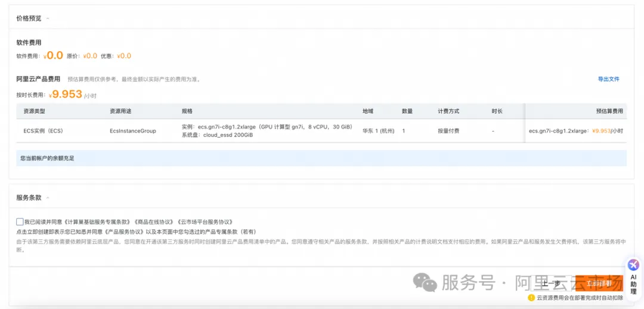Collapse the 服务条款 section chevron
The height and width of the screenshot is (309, 644).
48,198
